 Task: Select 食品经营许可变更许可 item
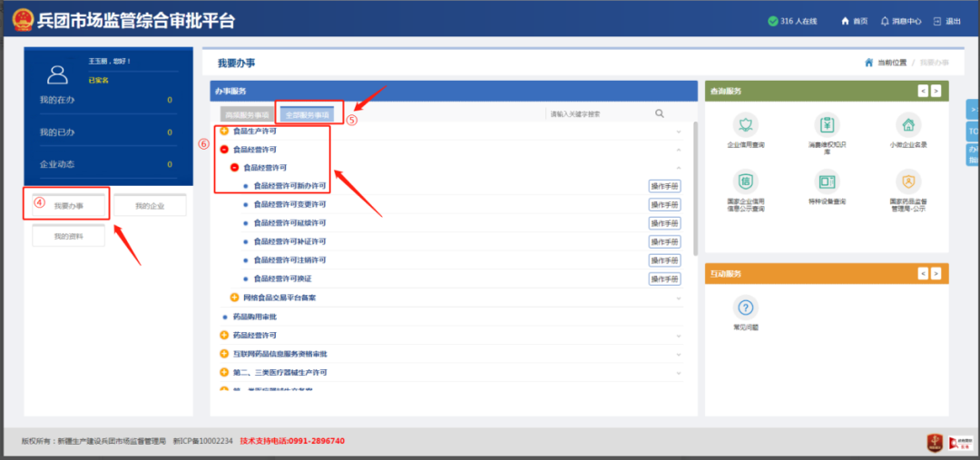pyautogui.click(x=289, y=204)
